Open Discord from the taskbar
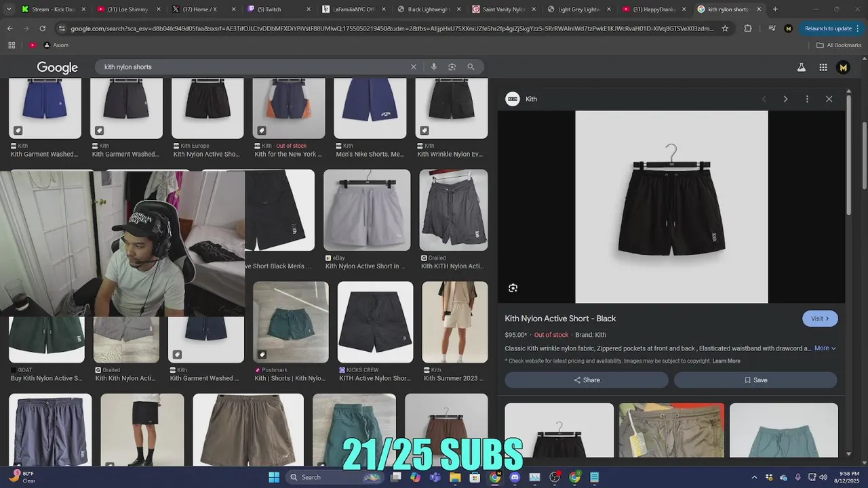 pyautogui.click(x=515, y=477)
